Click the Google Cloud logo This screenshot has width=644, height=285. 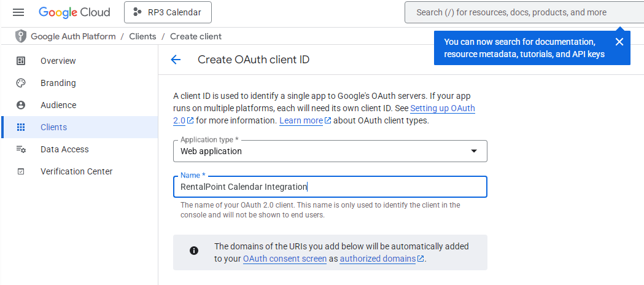point(74,12)
